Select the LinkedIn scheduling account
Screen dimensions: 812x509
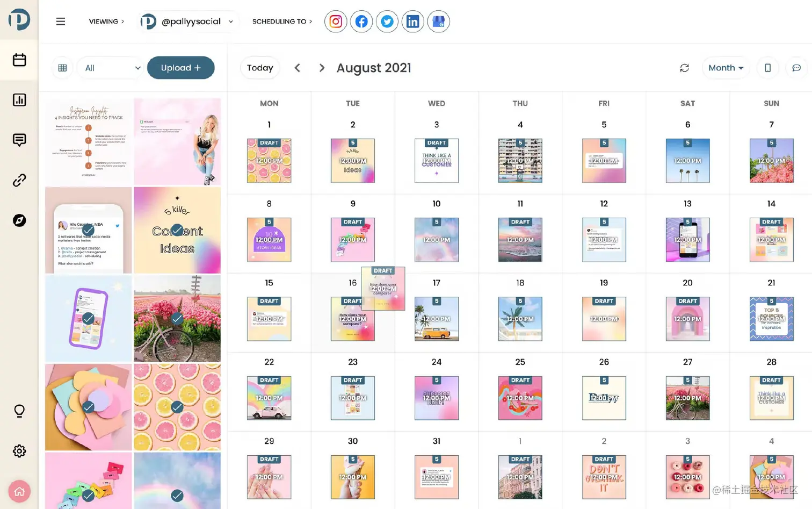click(412, 21)
